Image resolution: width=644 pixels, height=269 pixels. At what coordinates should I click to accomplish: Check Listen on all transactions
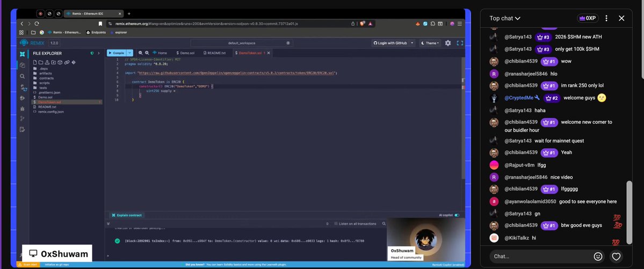336,224
